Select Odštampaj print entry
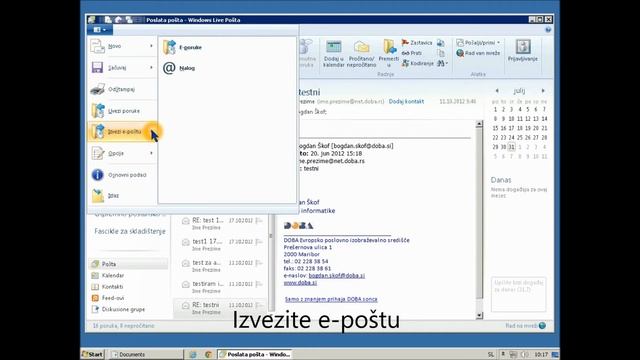 click(122, 89)
